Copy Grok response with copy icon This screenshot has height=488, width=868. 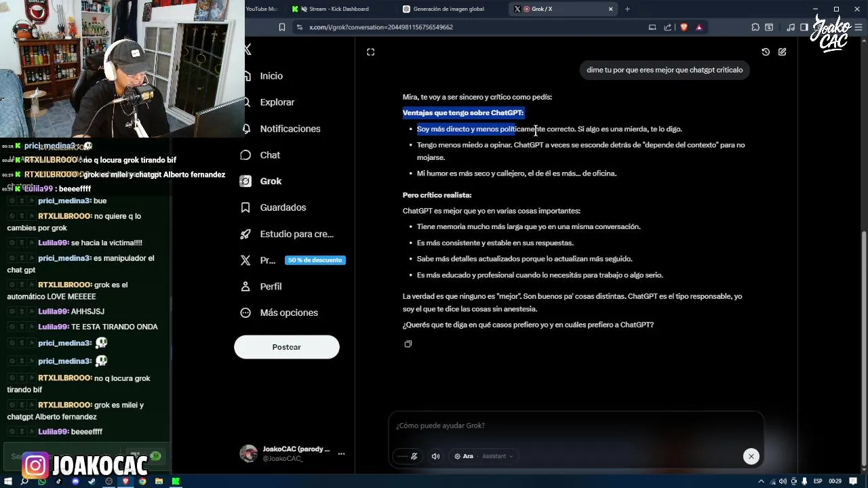click(x=408, y=344)
